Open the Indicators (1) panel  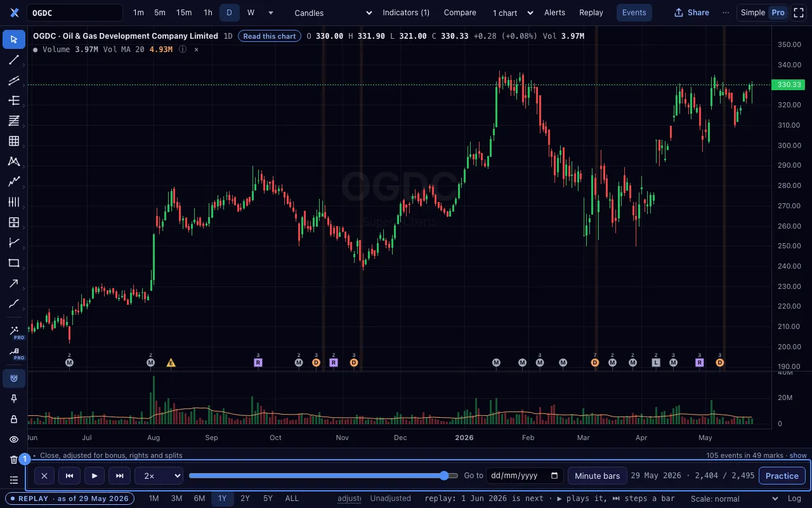click(x=406, y=13)
